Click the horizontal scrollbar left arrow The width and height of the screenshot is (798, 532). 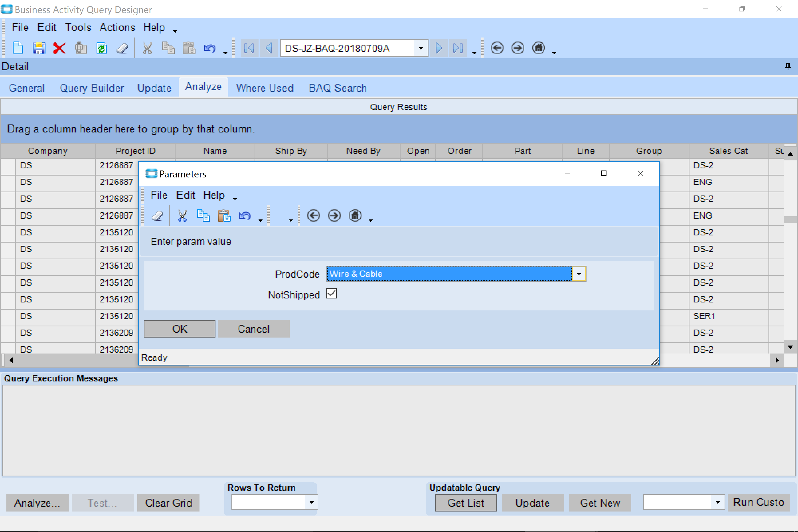[11, 360]
